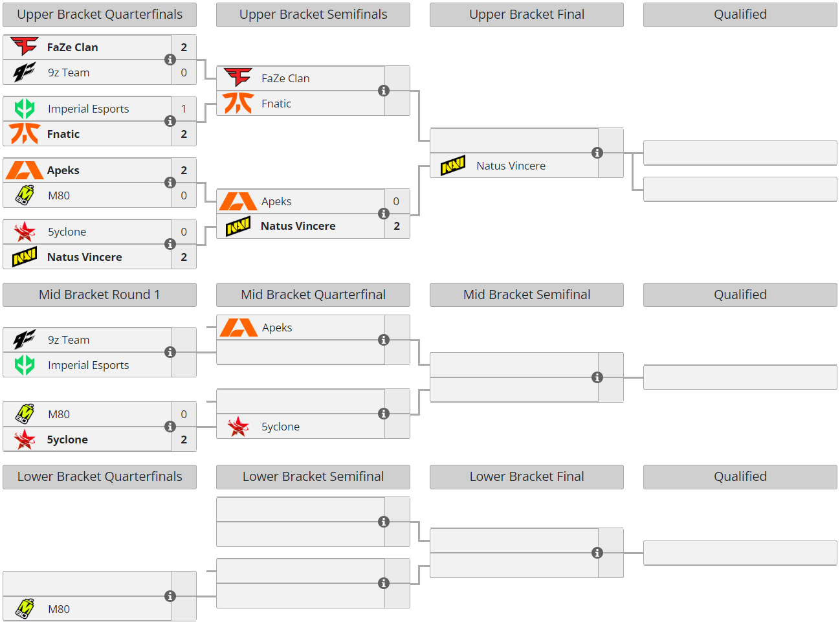This screenshot has height=624, width=840.
Task: Open Imperial Esports team link in Mid Bracket Round 1
Action: coord(88,365)
